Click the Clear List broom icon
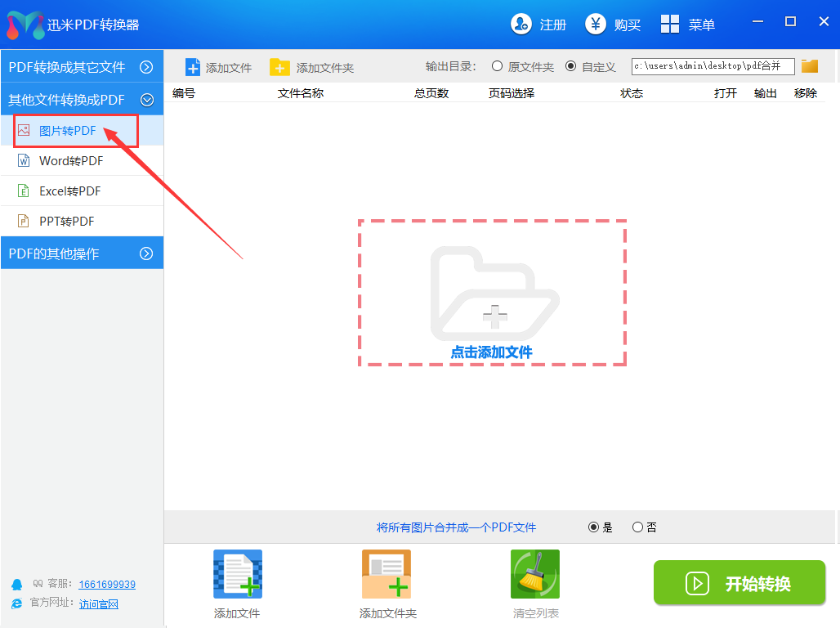This screenshot has height=628, width=840. pos(534,575)
